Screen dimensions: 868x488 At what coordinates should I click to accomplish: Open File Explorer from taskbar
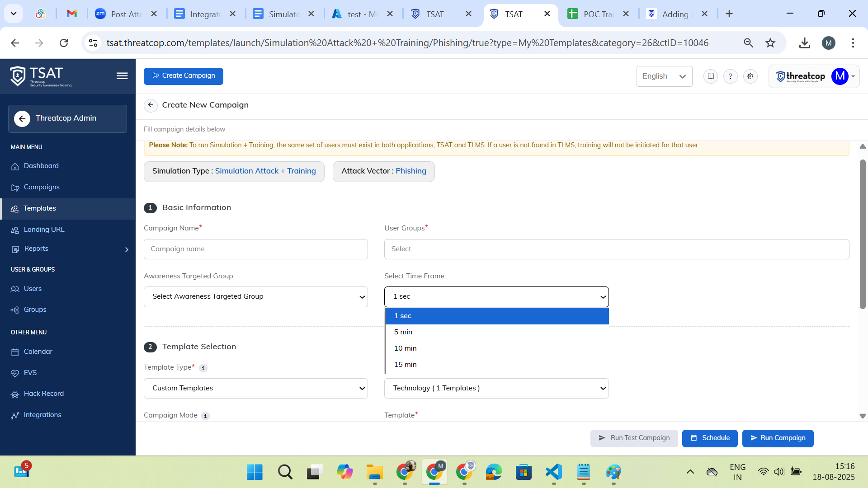374,472
